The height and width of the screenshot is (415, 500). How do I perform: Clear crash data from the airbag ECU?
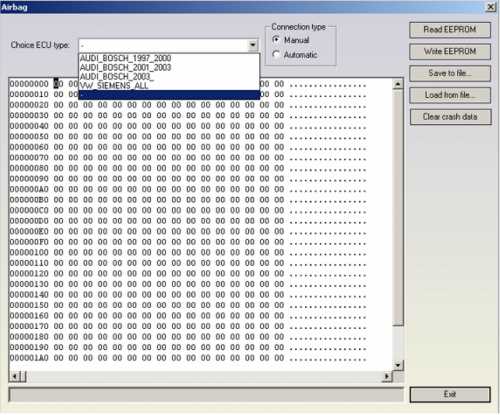pyautogui.click(x=450, y=117)
